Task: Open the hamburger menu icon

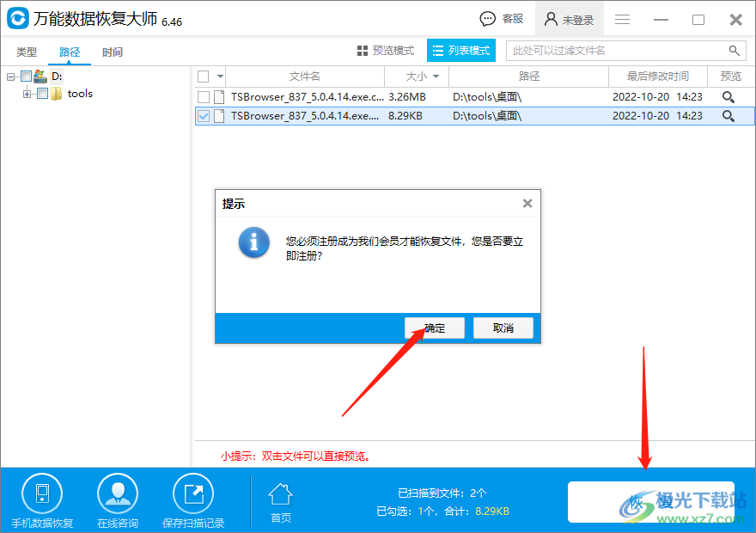Action: (623, 19)
